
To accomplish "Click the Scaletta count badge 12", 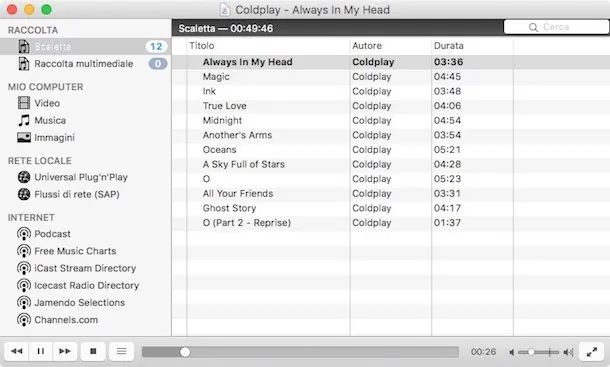I will click(156, 47).
